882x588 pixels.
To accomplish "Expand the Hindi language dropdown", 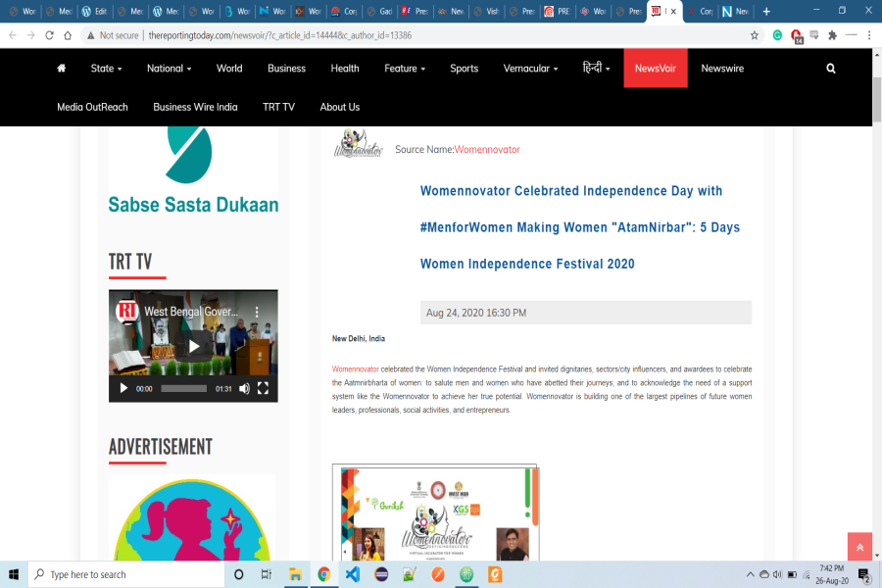I will pos(596,69).
